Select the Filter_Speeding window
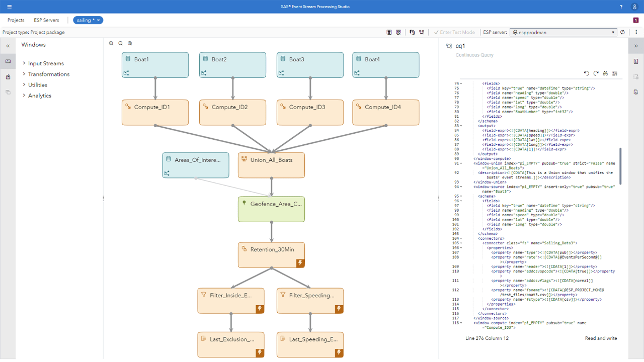Image resolution: width=644 pixels, height=362 pixels. (310, 301)
